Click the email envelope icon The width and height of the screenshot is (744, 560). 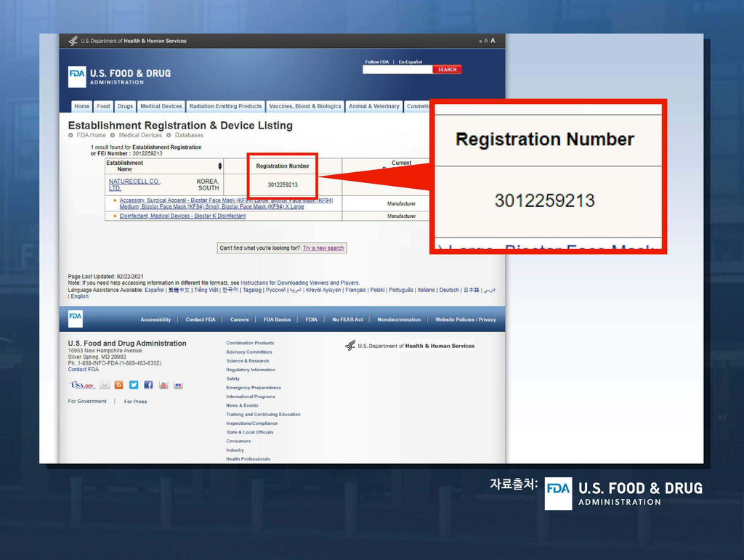(x=105, y=385)
